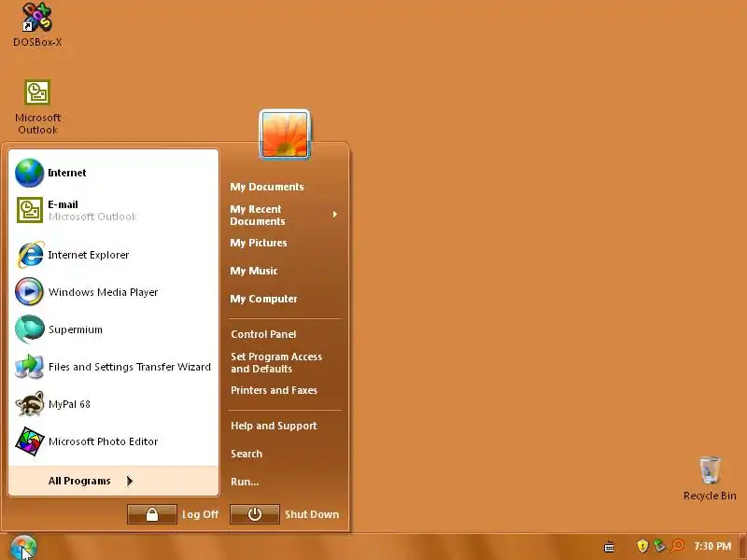Launch MyPal 68 browser

click(x=113, y=404)
